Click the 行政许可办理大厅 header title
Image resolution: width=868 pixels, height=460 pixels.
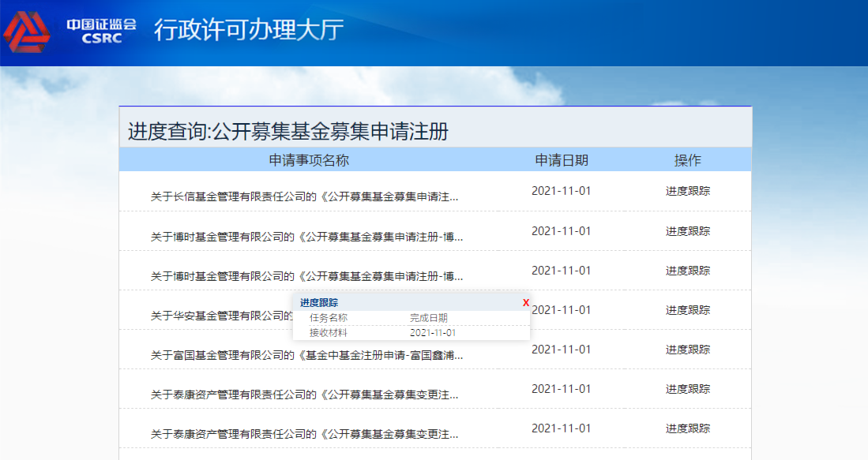pos(249,30)
